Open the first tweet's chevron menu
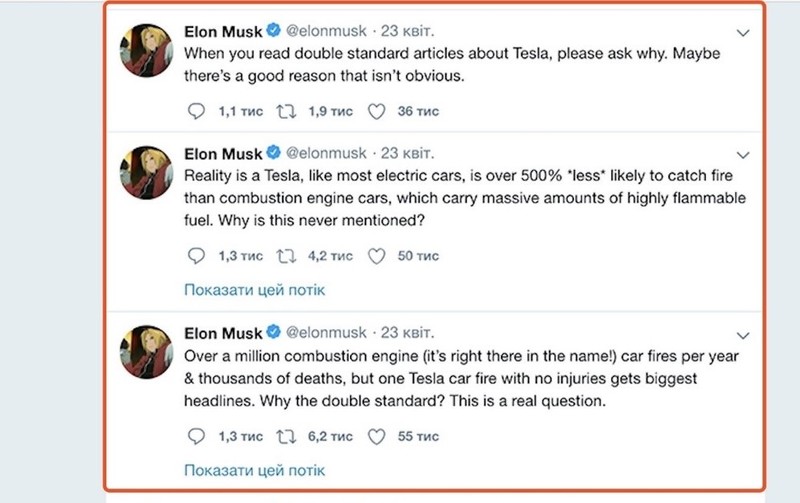Viewport: 800px width, 503px height. click(742, 33)
